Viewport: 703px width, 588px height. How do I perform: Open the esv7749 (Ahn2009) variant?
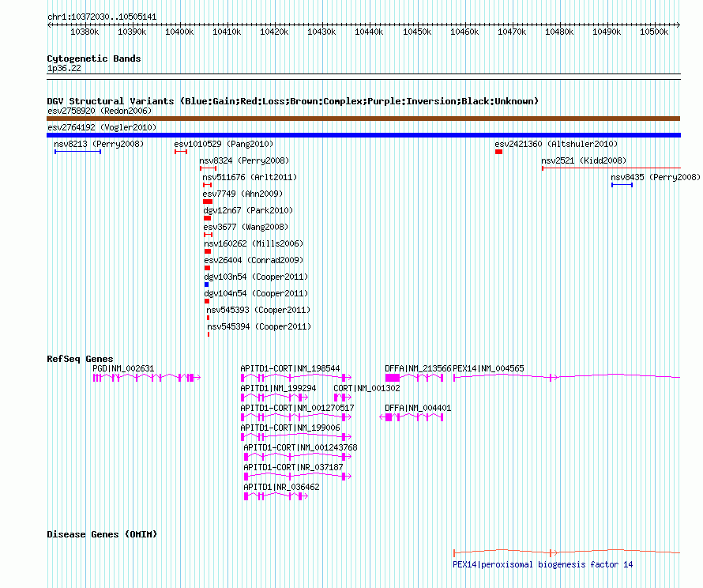click(242, 194)
